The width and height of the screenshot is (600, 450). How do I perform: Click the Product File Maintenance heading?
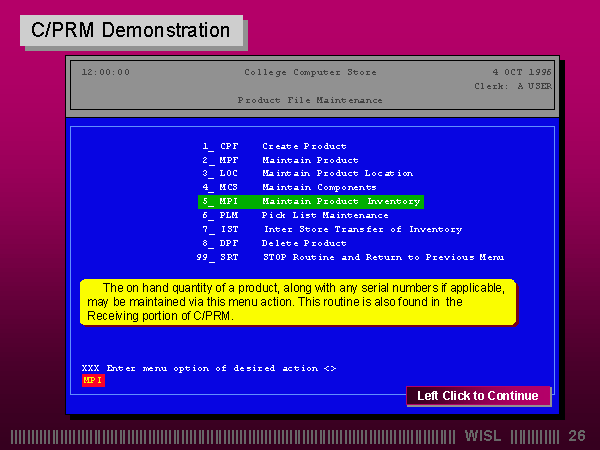click(310, 100)
